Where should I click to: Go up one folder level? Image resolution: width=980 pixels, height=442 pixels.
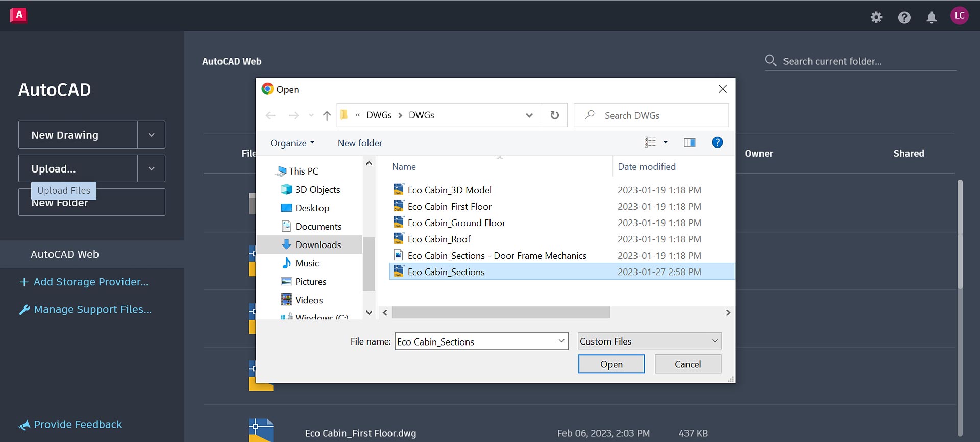(327, 116)
